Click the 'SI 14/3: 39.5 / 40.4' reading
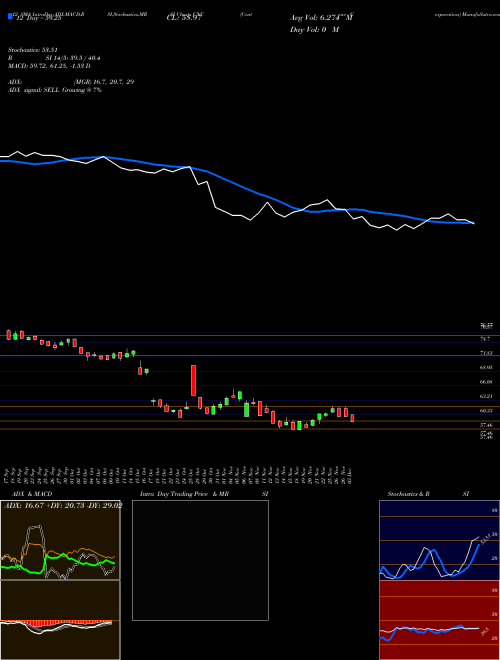500x660 pixels. coord(73,59)
